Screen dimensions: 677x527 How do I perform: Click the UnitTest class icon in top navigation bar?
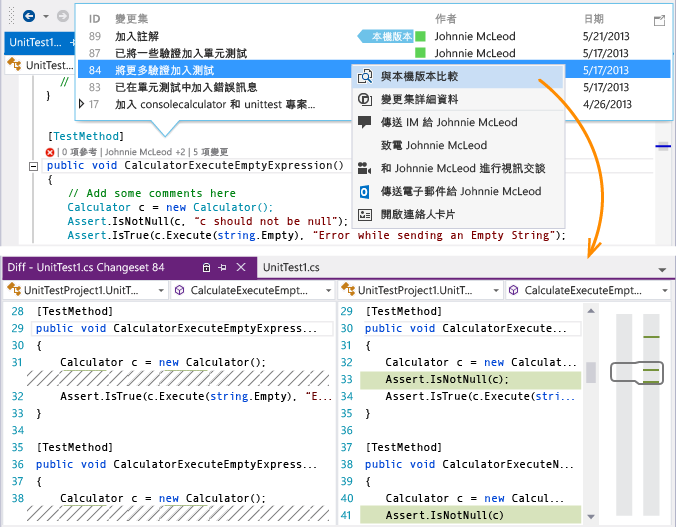15,65
